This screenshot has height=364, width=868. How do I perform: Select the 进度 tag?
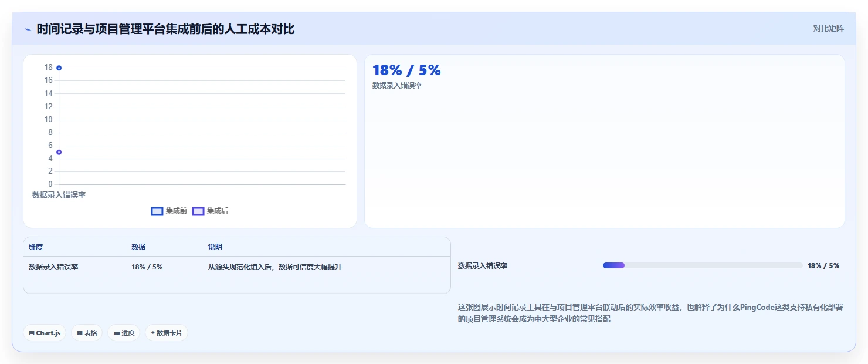click(x=124, y=333)
